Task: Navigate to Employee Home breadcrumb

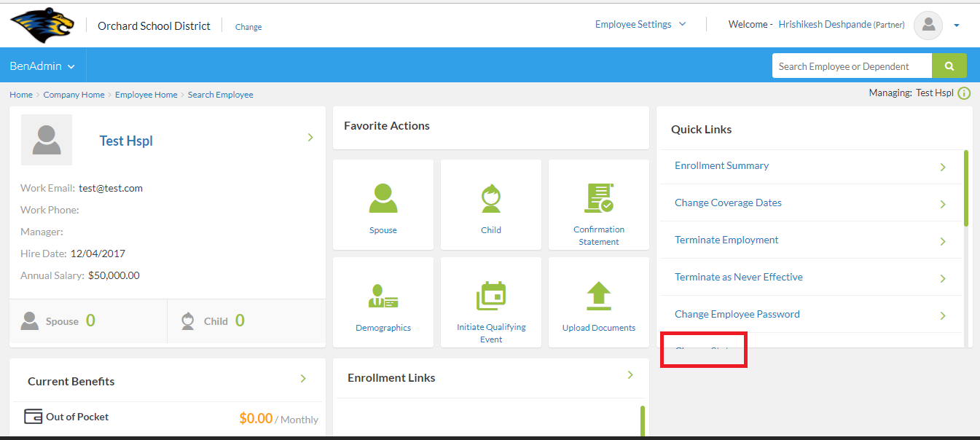Action: coord(146,95)
